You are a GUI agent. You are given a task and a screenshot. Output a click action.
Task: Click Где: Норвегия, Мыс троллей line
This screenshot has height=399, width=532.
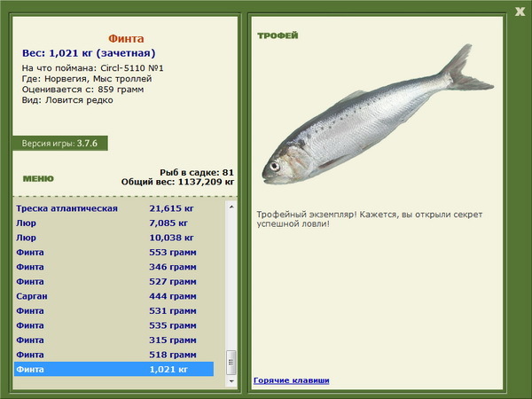click(x=87, y=79)
